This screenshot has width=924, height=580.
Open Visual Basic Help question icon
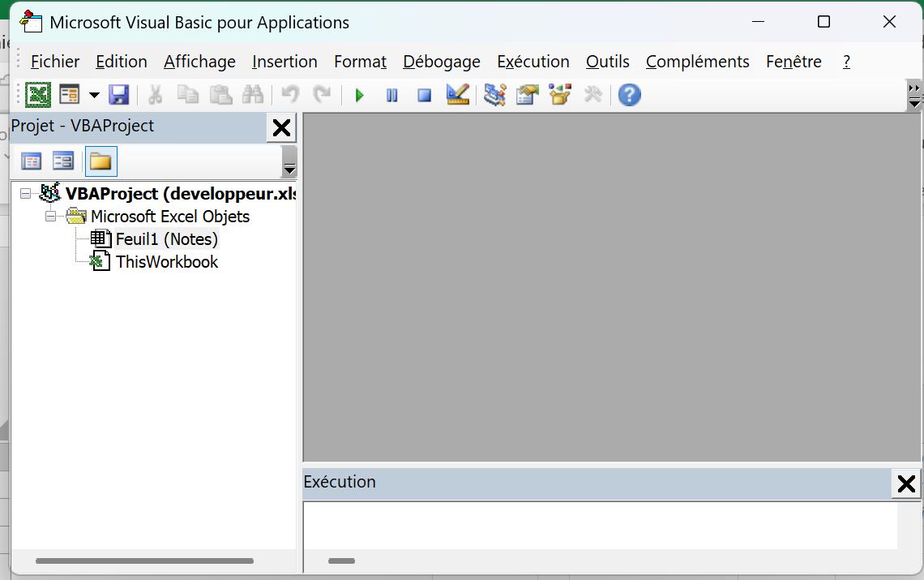[629, 94]
